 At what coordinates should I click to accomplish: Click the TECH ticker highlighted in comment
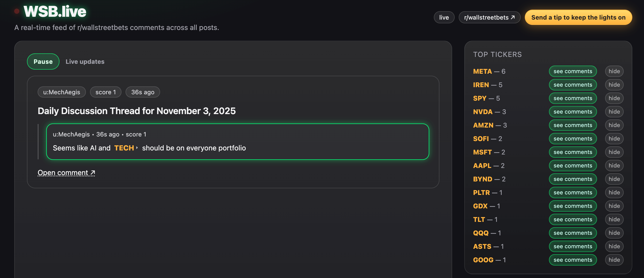coord(124,148)
